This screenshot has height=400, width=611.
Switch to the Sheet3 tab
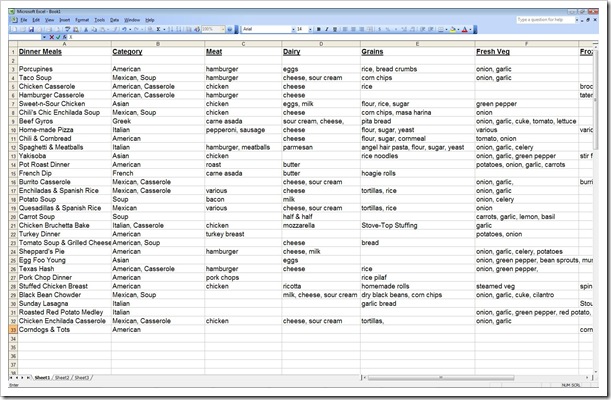click(x=81, y=377)
